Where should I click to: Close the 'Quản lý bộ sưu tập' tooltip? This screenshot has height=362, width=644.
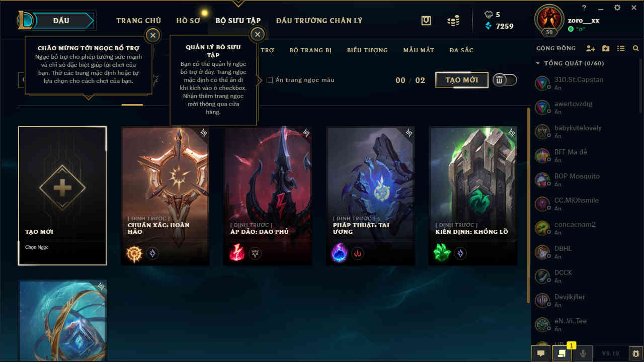(258, 35)
